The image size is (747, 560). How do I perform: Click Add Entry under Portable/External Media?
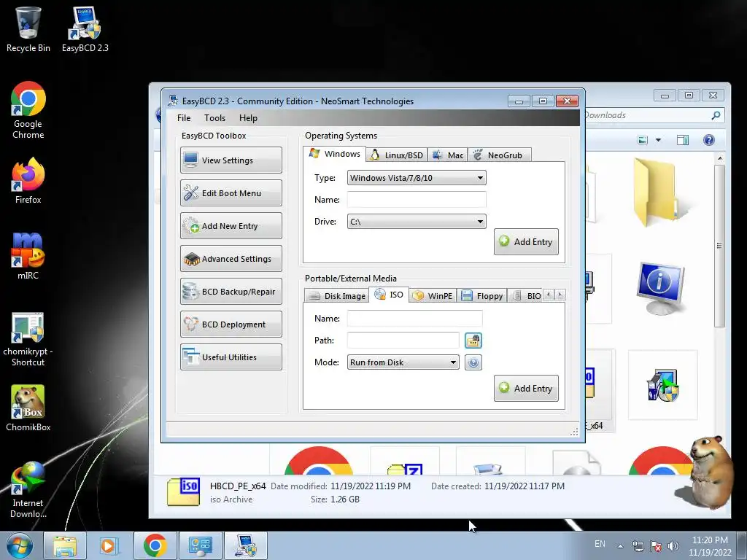(526, 388)
